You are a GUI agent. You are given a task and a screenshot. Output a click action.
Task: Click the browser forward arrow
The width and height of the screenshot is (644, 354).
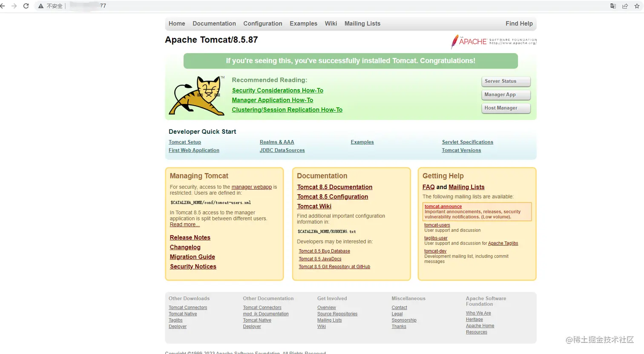[x=14, y=6]
